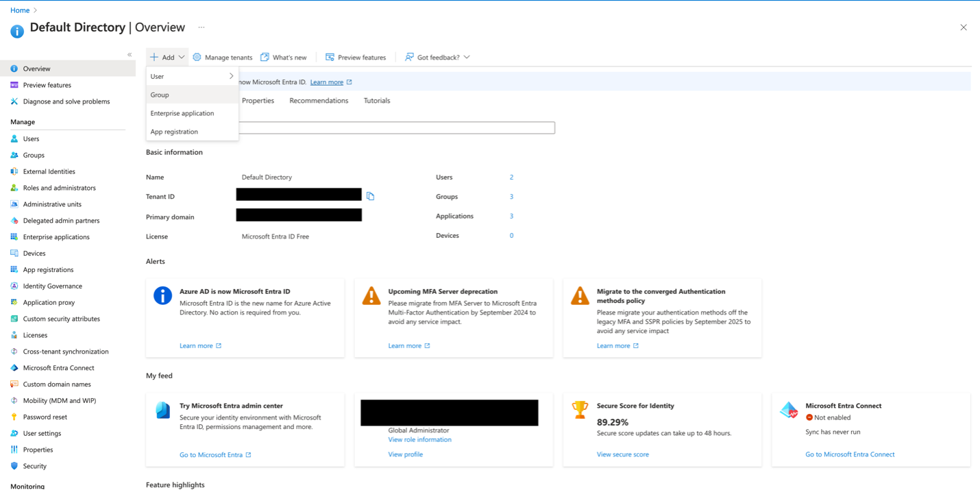Click Manage tenants toolbar button
980x490 pixels.
223,58
